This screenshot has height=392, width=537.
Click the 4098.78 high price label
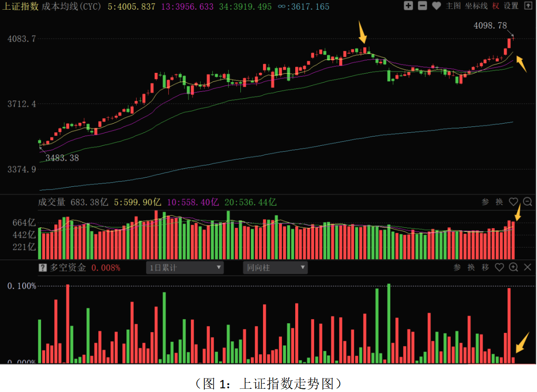(490, 25)
